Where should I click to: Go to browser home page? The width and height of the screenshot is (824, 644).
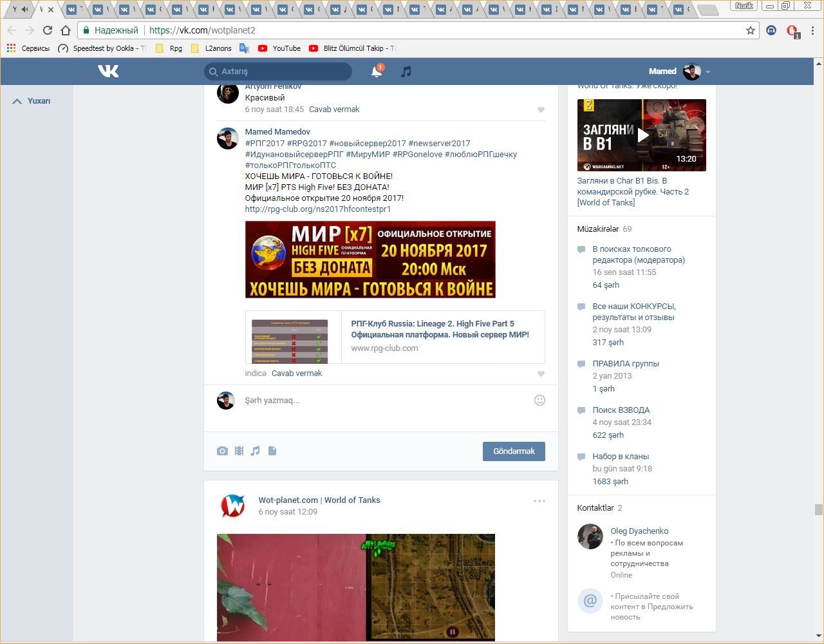[65, 30]
